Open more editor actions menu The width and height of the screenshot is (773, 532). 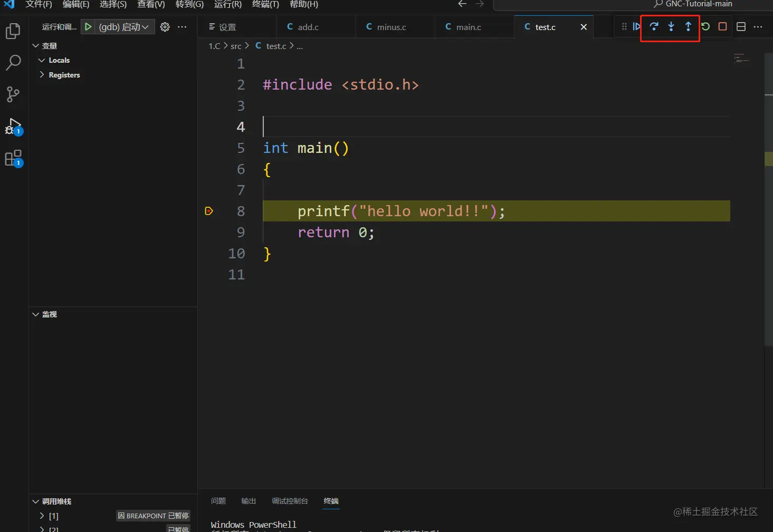(x=758, y=26)
